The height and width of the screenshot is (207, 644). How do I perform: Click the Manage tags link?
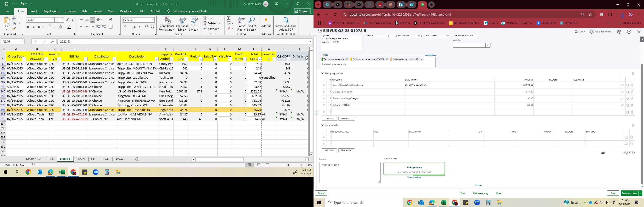pyautogui.click(x=430, y=55)
